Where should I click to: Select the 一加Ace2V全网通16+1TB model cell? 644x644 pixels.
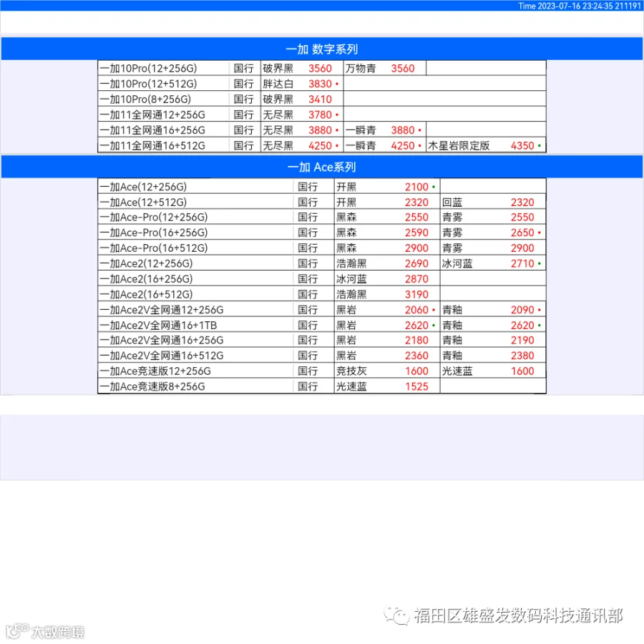tap(196, 326)
